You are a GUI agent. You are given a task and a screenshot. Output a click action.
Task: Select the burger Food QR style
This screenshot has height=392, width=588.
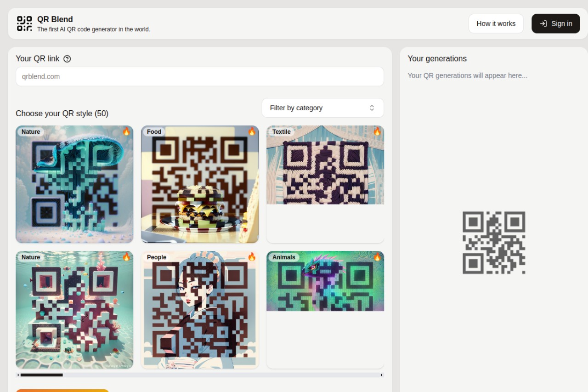click(x=200, y=184)
